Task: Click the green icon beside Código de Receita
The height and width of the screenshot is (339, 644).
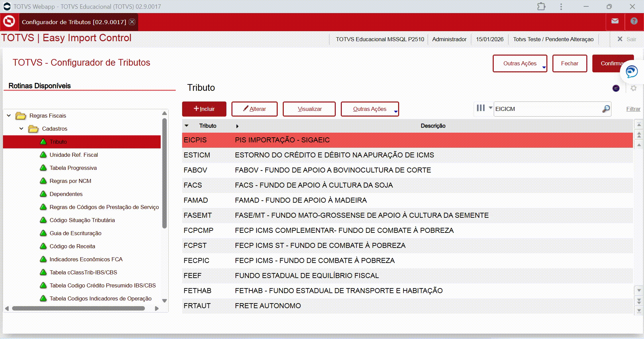Action: (x=43, y=246)
